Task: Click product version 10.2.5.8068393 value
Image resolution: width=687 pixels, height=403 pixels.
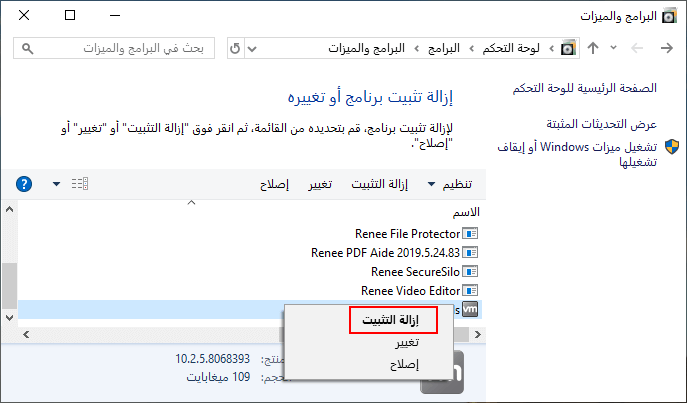Action: tap(212, 359)
